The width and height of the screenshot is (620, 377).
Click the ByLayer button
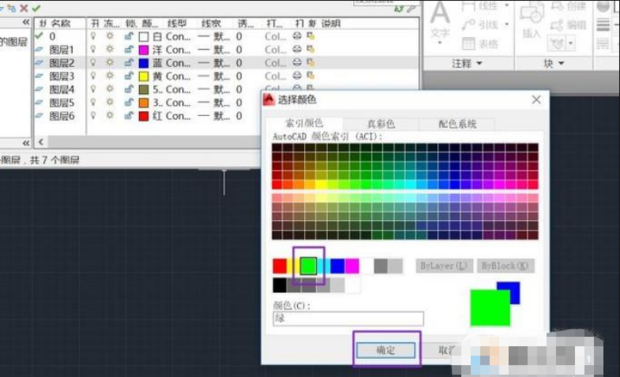(x=444, y=266)
